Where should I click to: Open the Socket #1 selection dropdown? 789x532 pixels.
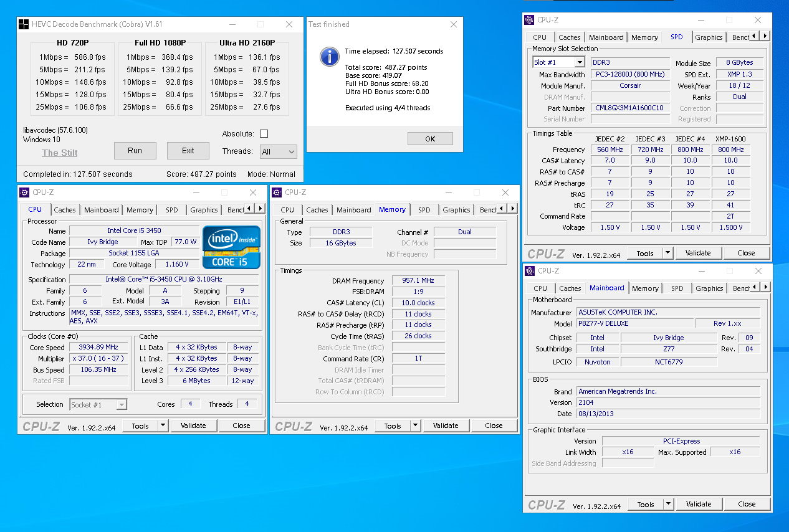[x=98, y=405]
